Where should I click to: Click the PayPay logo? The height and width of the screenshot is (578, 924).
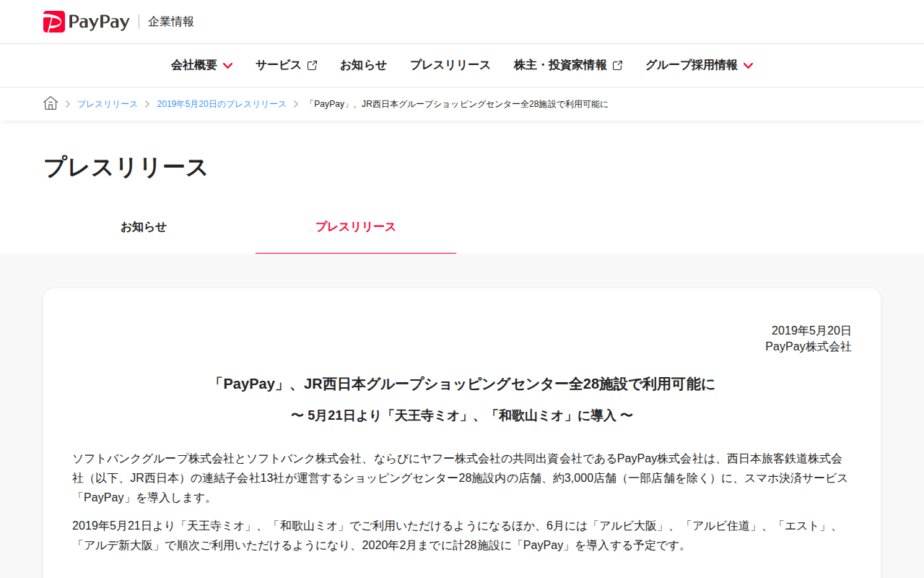point(86,22)
